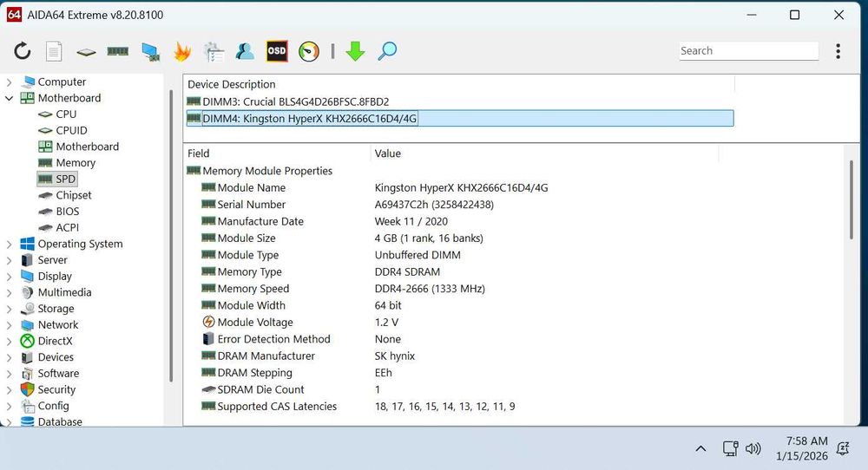Open the OSD panel icon
This screenshot has width=868, height=470.
coord(276,51)
